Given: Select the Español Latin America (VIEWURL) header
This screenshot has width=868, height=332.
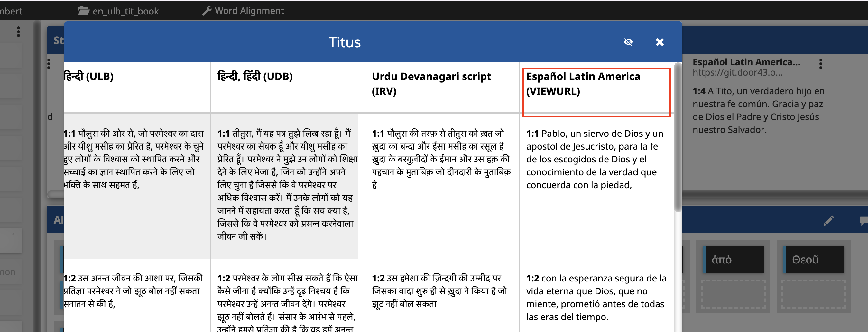Looking at the screenshot, I should point(583,84).
